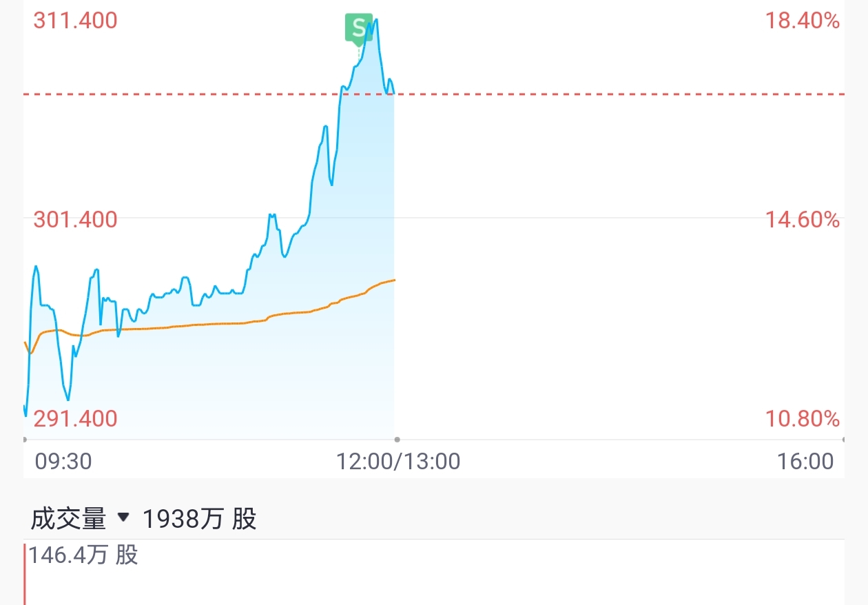868x605 pixels.
Task: Click the gray dot above 12:00/13:00
Action: point(397,439)
